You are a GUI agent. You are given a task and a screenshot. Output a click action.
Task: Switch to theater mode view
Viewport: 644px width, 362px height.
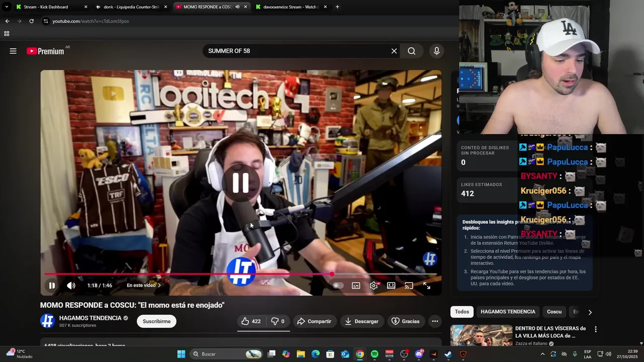[391, 286]
